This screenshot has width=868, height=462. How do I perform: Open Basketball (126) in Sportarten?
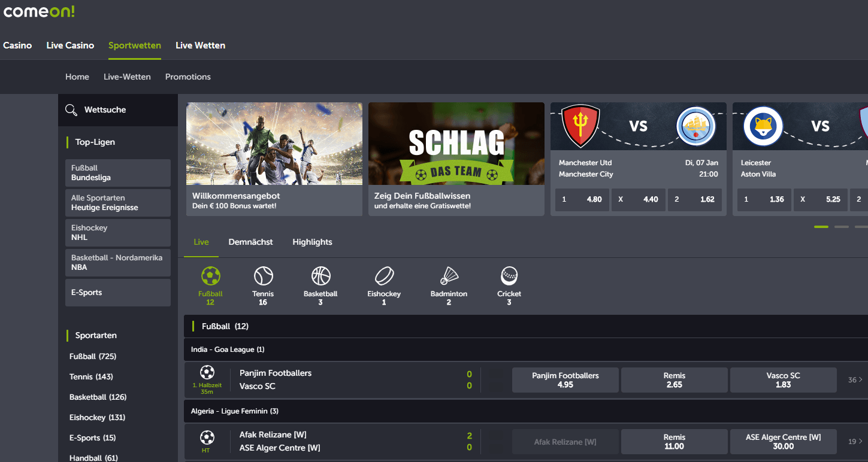coord(98,397)
